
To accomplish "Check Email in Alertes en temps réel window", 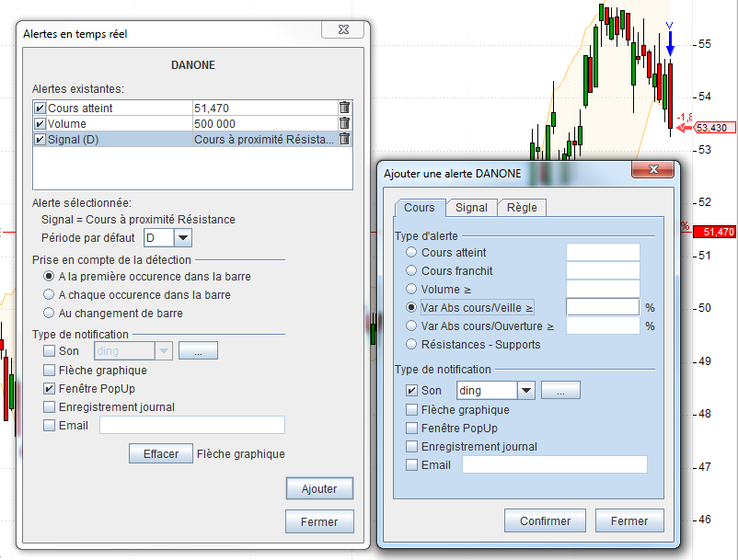I will pos(49,425).
